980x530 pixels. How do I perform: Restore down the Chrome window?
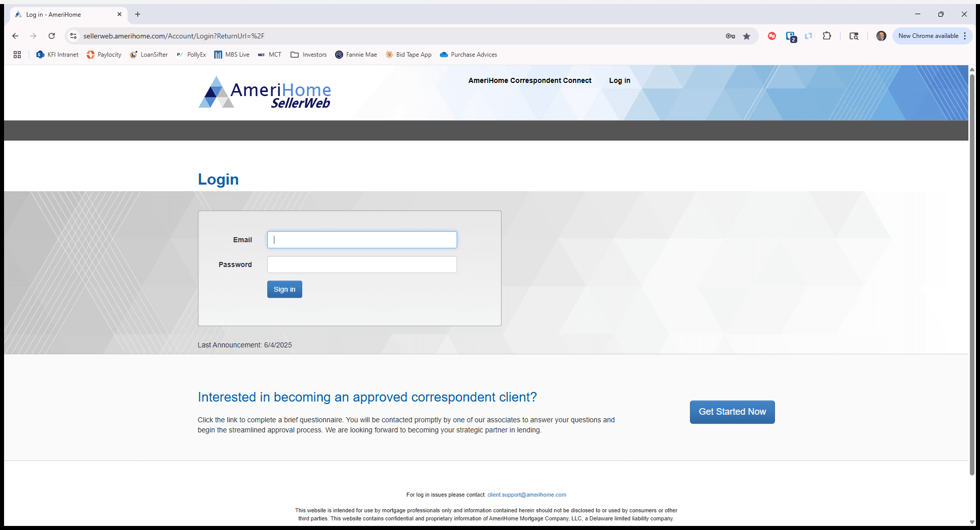(941, 14)
